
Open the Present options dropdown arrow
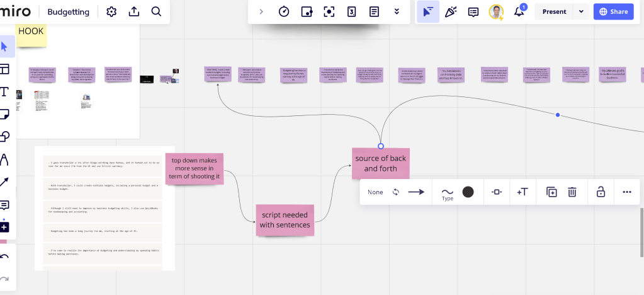(581, 11)
